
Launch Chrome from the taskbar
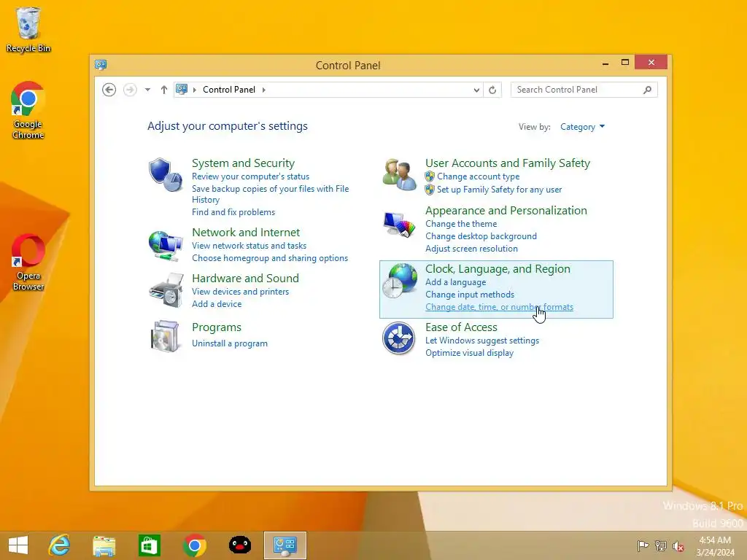pos(194,545)
